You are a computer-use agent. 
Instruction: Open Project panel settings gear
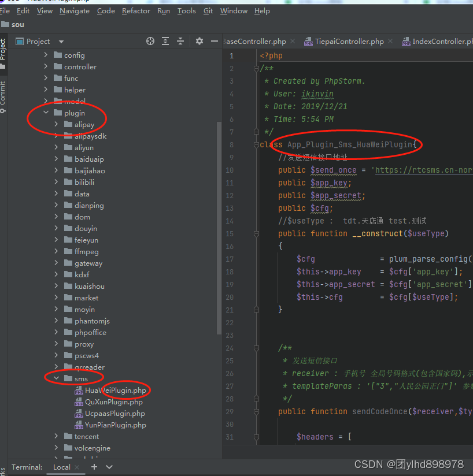pyautogui.click(x=199, y=41)
